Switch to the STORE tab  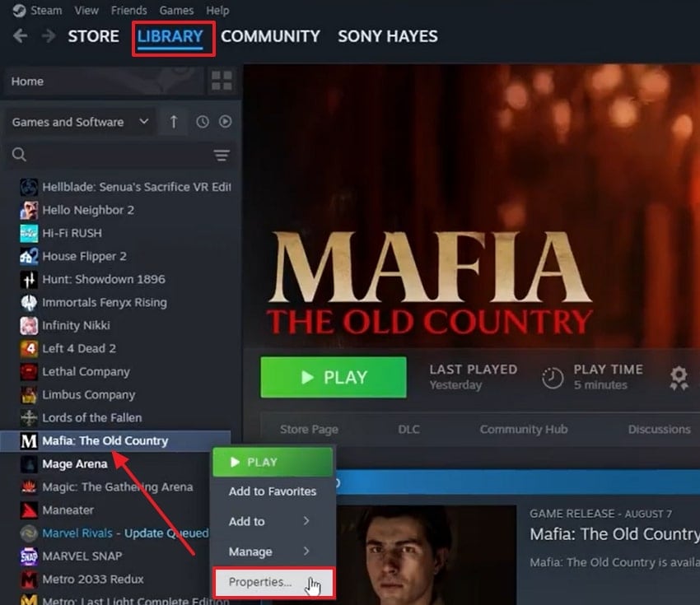93,36
